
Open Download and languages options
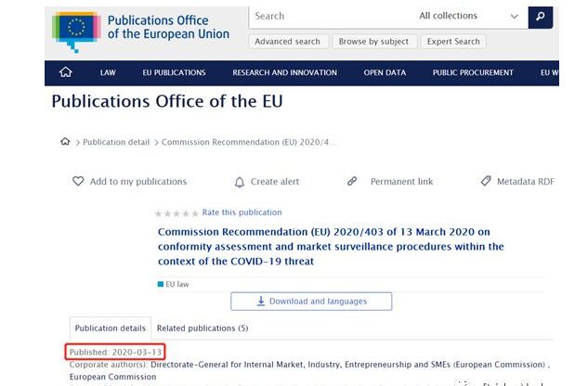(311, 302)
